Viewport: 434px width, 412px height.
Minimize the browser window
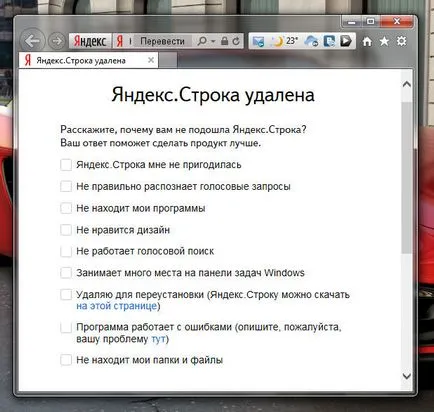(351, 22)
